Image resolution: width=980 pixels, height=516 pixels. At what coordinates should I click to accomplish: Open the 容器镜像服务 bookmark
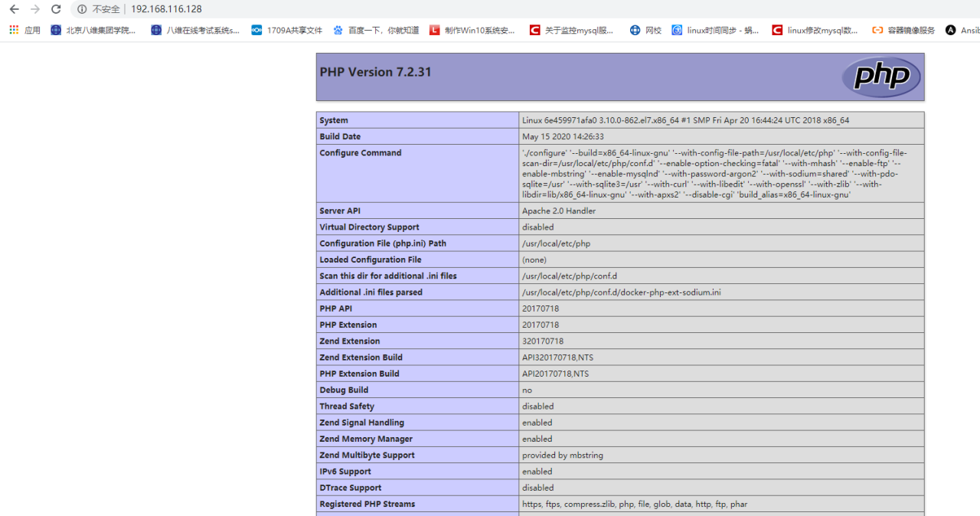click(903, 30)
